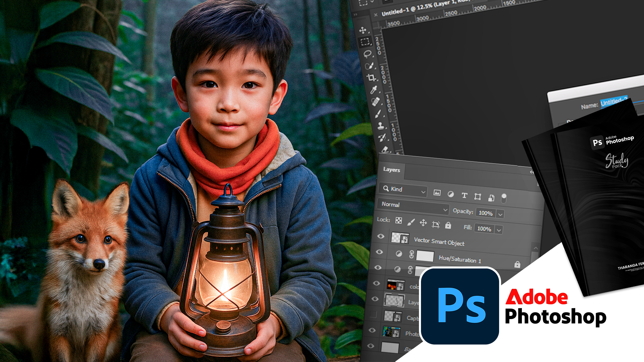Click the Fill 100% value field
Screen dimensions: 644x362
(x=484, y=229)
